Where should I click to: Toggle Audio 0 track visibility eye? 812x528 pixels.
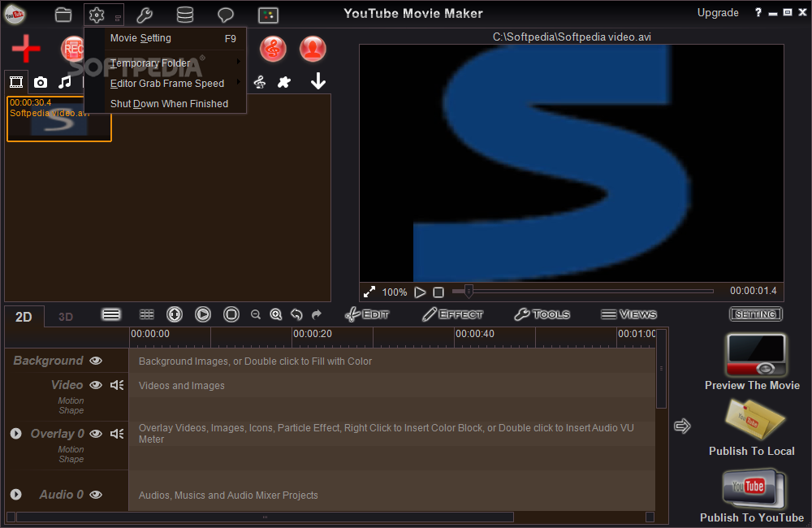point(96,495)
